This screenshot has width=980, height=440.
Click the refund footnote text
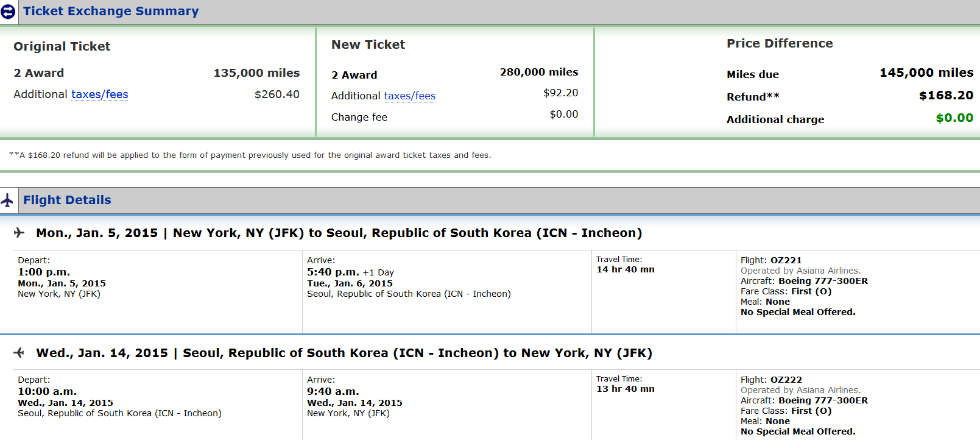pos(250,155)
